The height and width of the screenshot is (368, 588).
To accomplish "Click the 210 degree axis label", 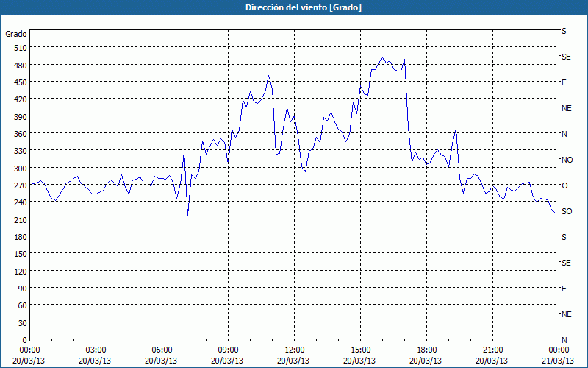I will (x=21, y=219).
